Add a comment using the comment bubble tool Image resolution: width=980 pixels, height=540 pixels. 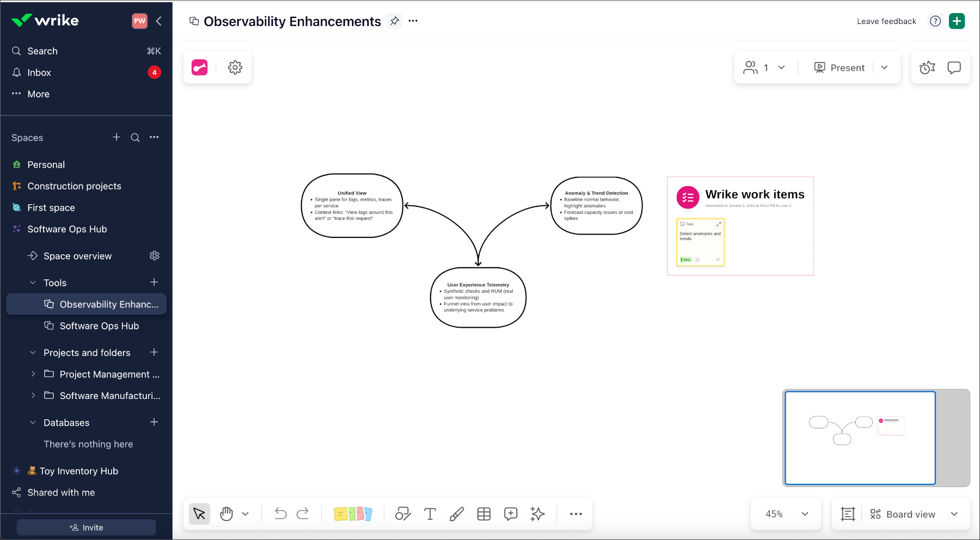(511, 513)
